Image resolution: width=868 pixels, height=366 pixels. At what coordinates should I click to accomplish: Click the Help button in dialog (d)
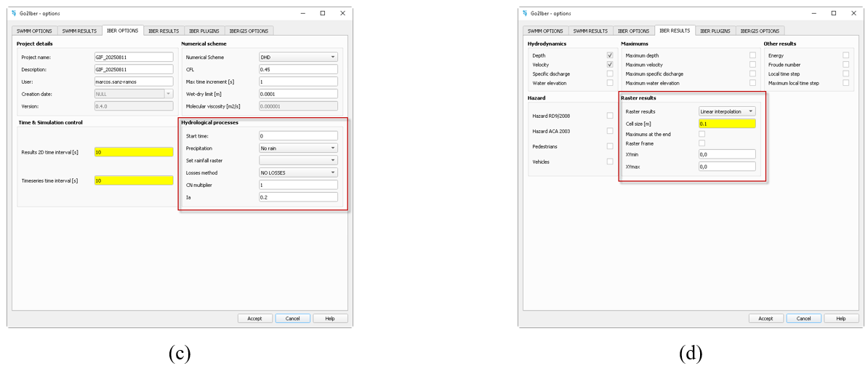(840, 319)
